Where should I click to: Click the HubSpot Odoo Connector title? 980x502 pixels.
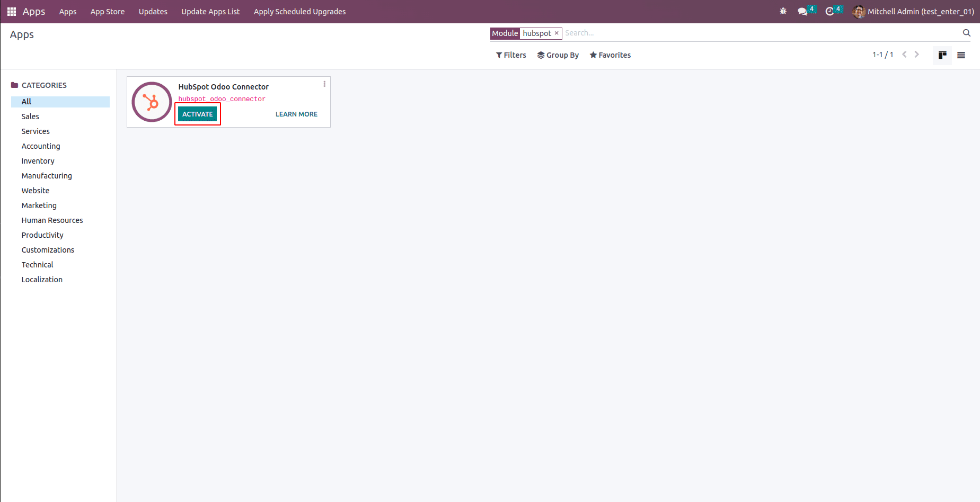pyautogui.click(x=223, y=87)
